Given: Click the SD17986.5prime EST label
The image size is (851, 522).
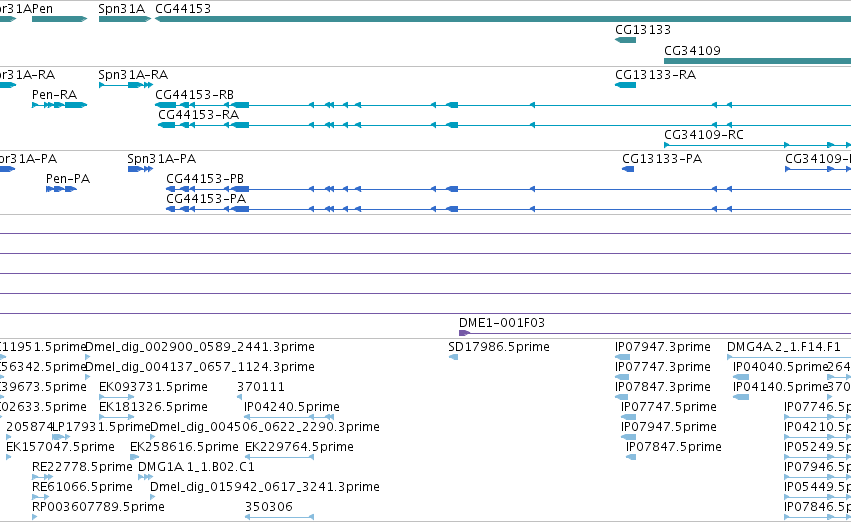Looking at the screenshot, I should point(499,347).
